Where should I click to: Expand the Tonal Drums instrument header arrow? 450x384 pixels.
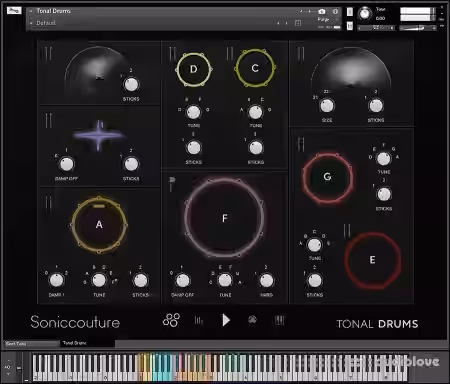[x=31, y=11]
